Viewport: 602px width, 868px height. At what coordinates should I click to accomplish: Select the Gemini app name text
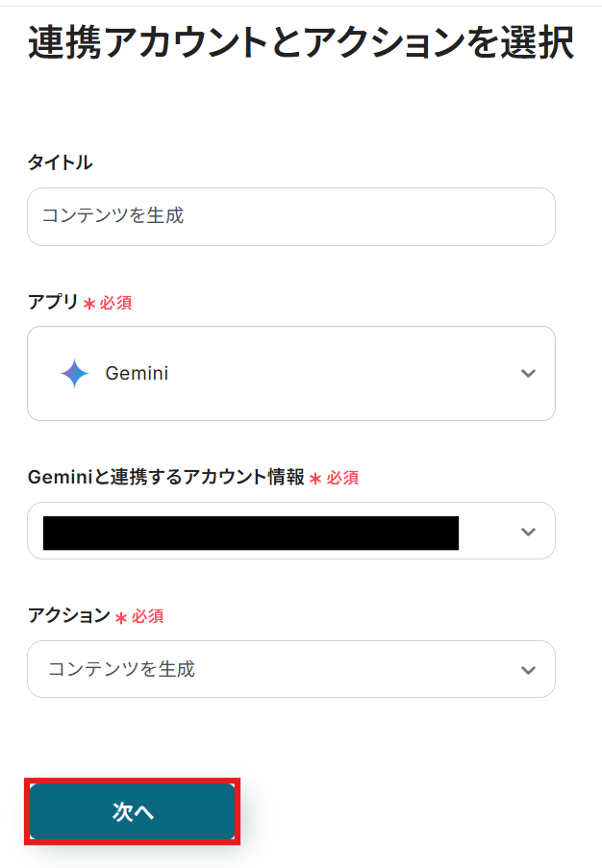point(137,373)
